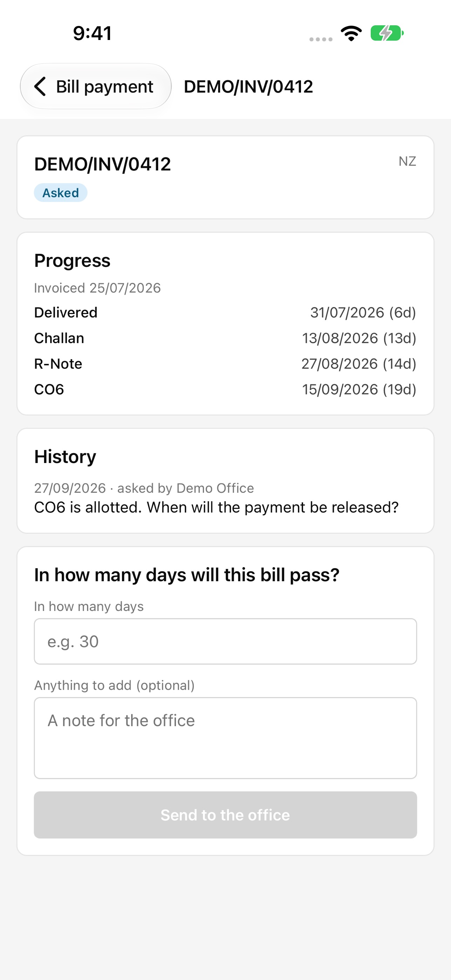
Task: Select the 31/07/2026 (6d) date
Action: pyautogui.click(x=363, y=313)
